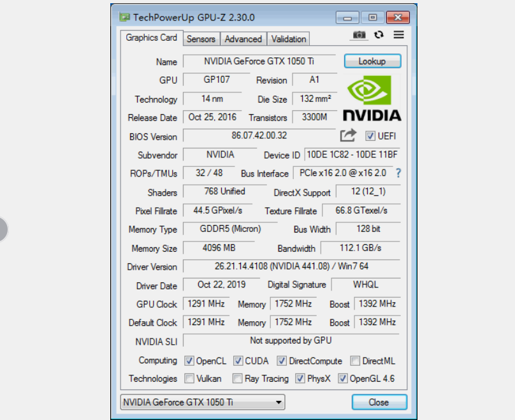Click the NVIDIA SLI Not supported field
The width and height of the screenshot is (515, 420).
point(291,340)
